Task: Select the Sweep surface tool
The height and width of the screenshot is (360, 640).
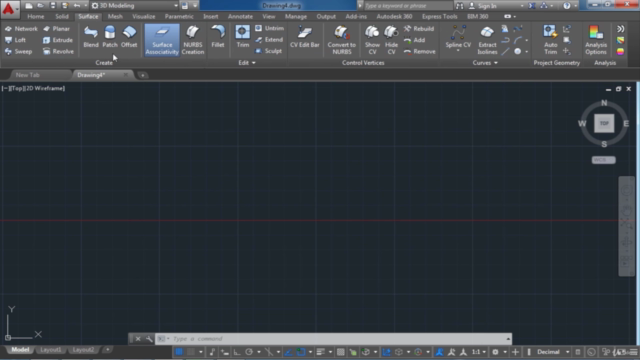Action: pyautogui.click(x=18, y=51)
